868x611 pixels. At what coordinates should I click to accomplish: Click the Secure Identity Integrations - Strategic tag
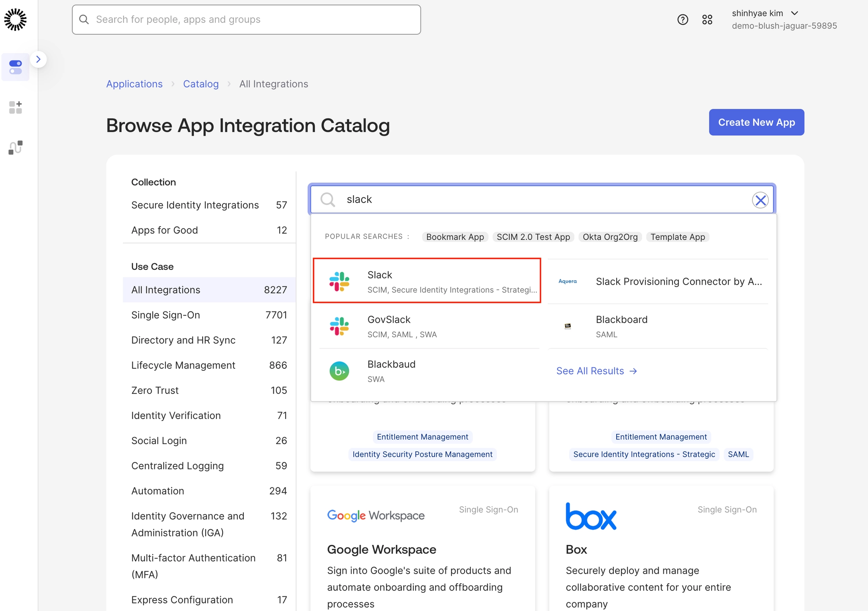tap(644, 454)
